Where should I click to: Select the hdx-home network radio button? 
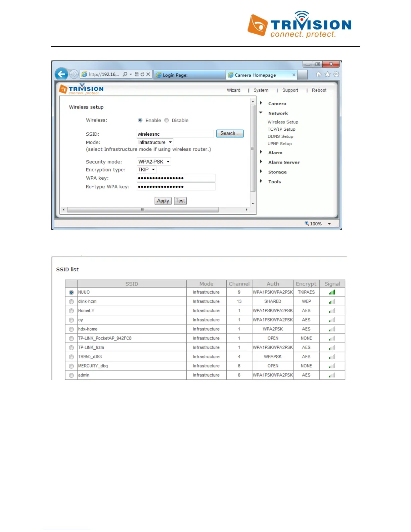tap(71, 329)
